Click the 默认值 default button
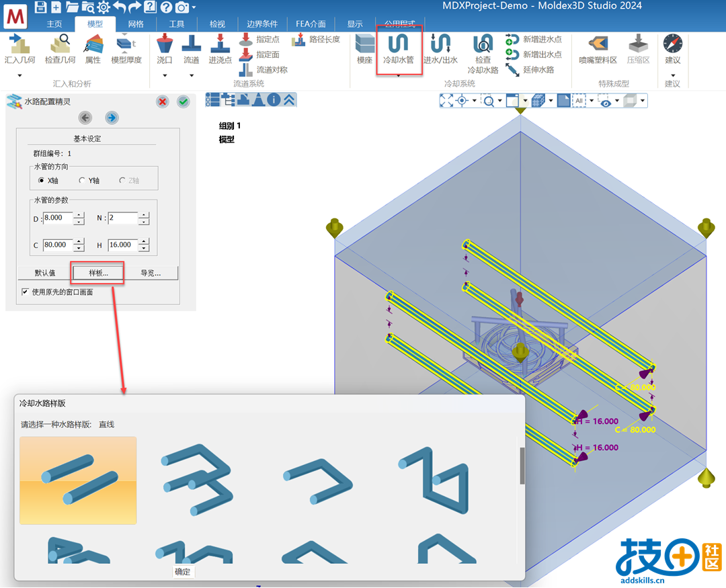 coord(45,273)
